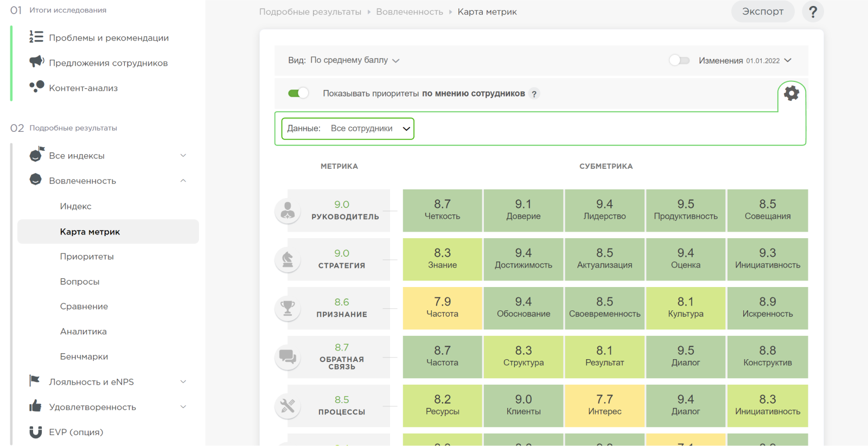Click the 9.1 Доверие submetric cell
This screenshot has height=446, width=868.
tap(524, 211)
